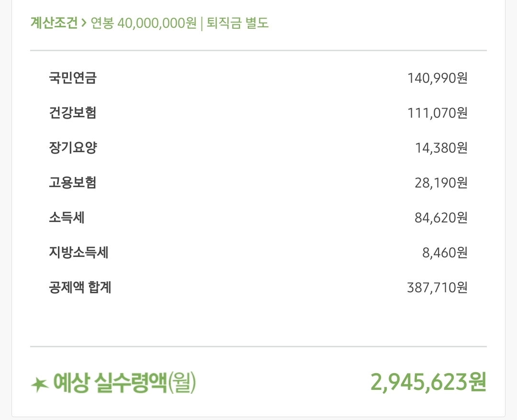Click the 387,710원 total deduction amount
The height and width of the screenshot is (420, 517).
[437, 287]
